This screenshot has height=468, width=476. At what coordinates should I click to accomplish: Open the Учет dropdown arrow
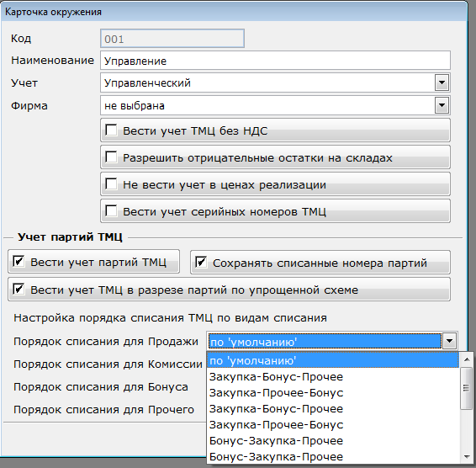click(442, 82)
